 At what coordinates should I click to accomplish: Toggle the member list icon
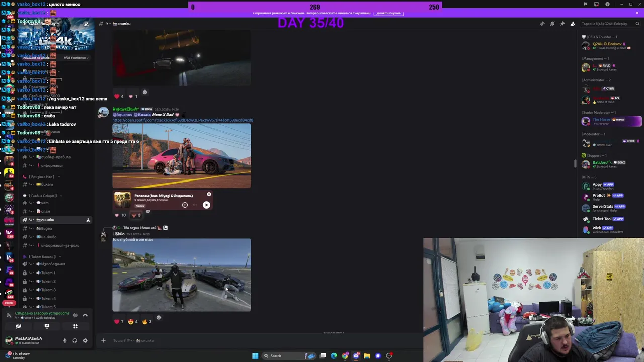pyautogui.click(x=573, y=24)
